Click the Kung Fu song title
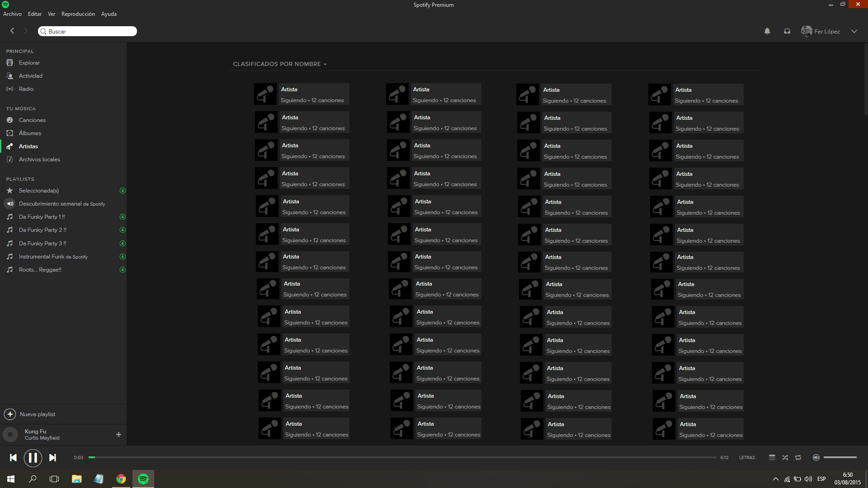868x488 pixels. point(35,432)
